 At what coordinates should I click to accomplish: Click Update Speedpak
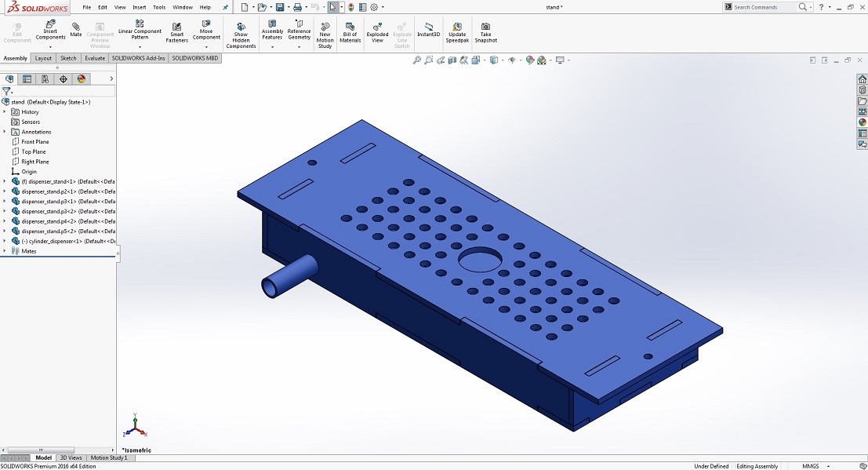click(x=457, y=33)
